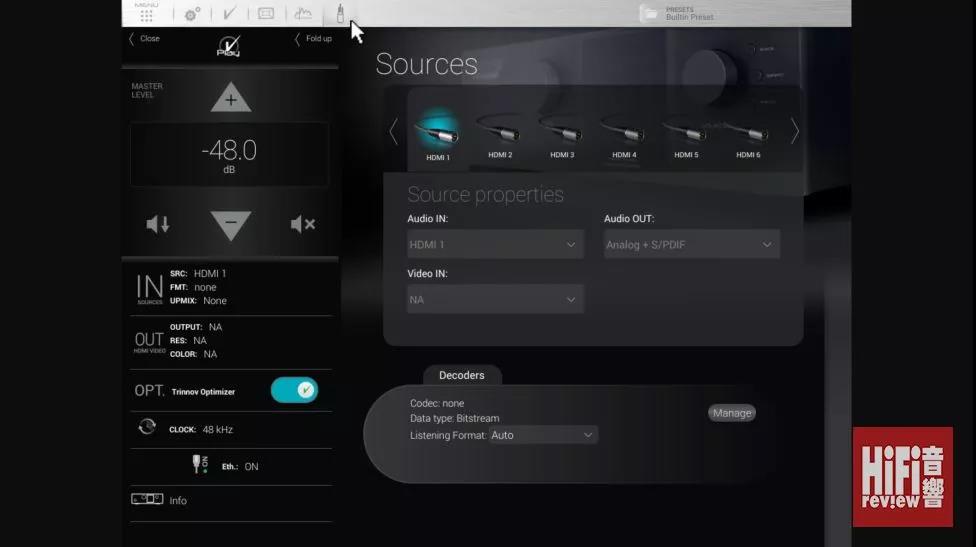Toggle the Trinnov Optimizer switch
This screenshot has height=547, width=976.
click(294, 390)
